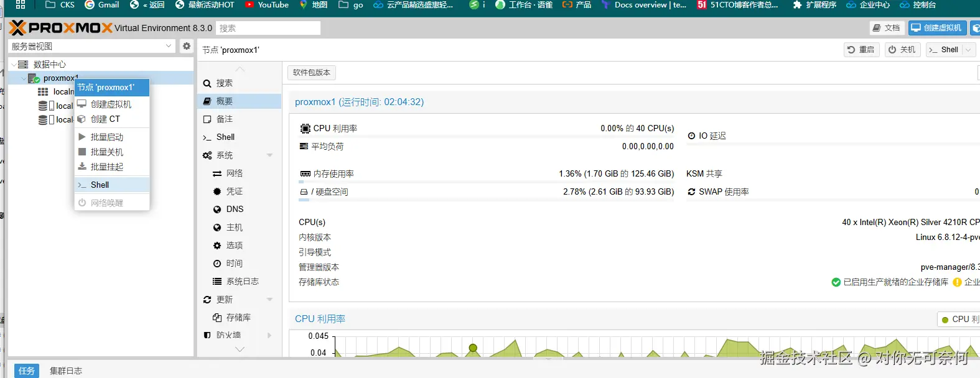Click the IO 延迟 clock icon
The image size is (980, 378).
[x=691, y=136]
